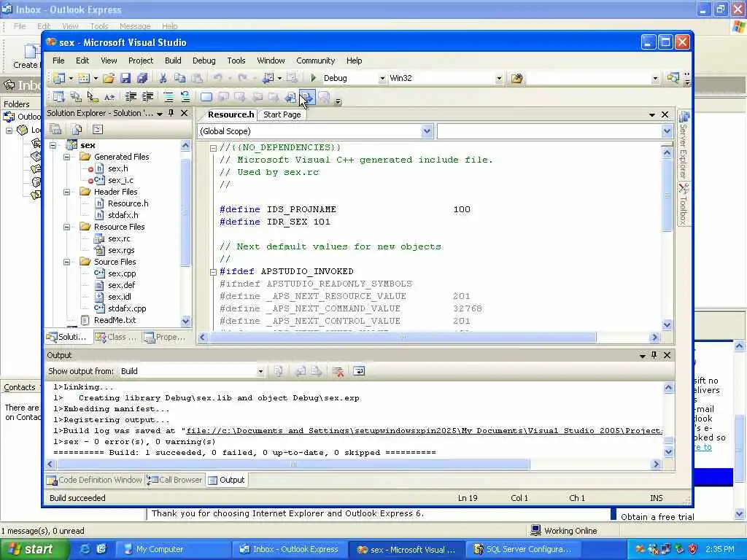Open the Project menu
This screenshot has height=560, width=747.
(x=141, y=61)
